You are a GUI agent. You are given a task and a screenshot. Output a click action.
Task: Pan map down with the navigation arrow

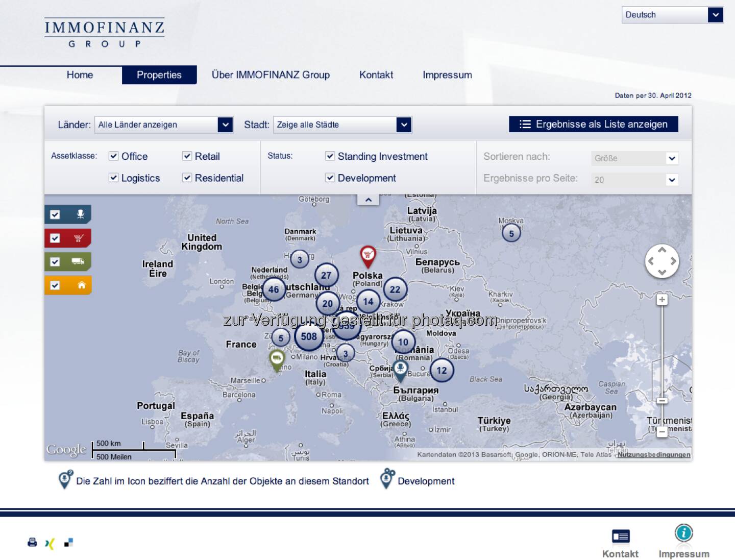click(x=662, y=272)
